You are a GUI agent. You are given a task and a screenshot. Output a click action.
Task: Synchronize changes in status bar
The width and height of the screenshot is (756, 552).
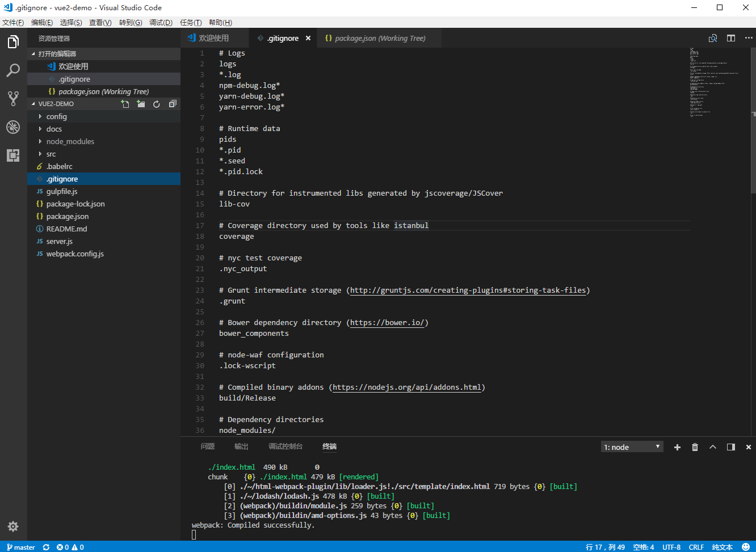click(46, 547)
